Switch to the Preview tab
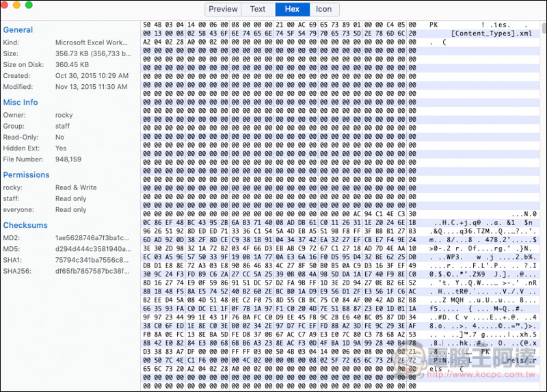 click(223, 9)
